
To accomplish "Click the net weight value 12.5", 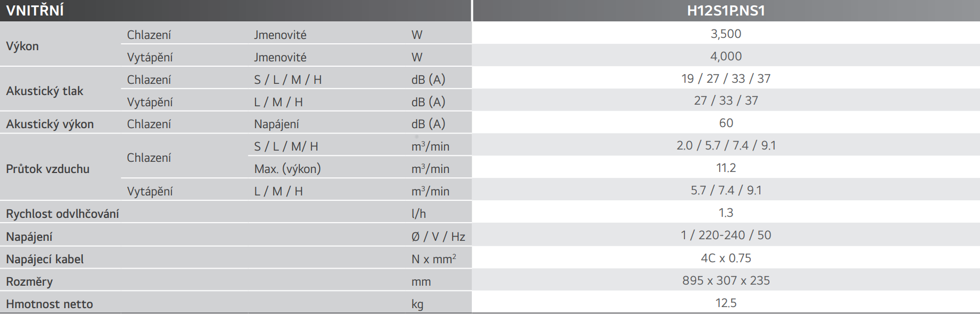I will pos(726,303).
